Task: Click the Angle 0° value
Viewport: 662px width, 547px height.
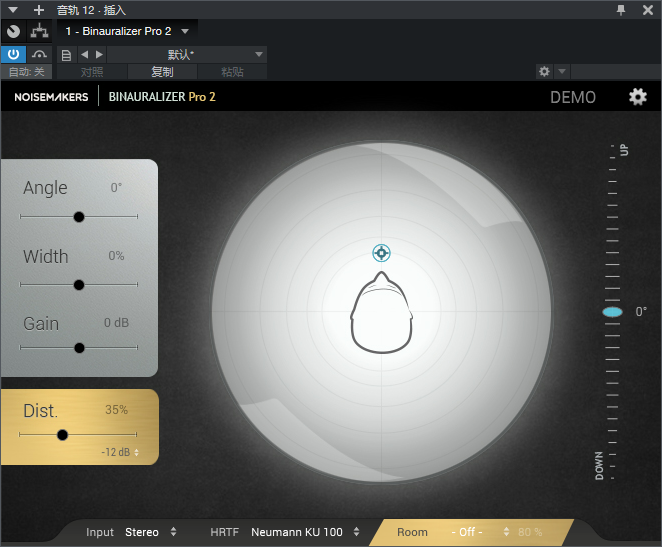Action: 116,187
